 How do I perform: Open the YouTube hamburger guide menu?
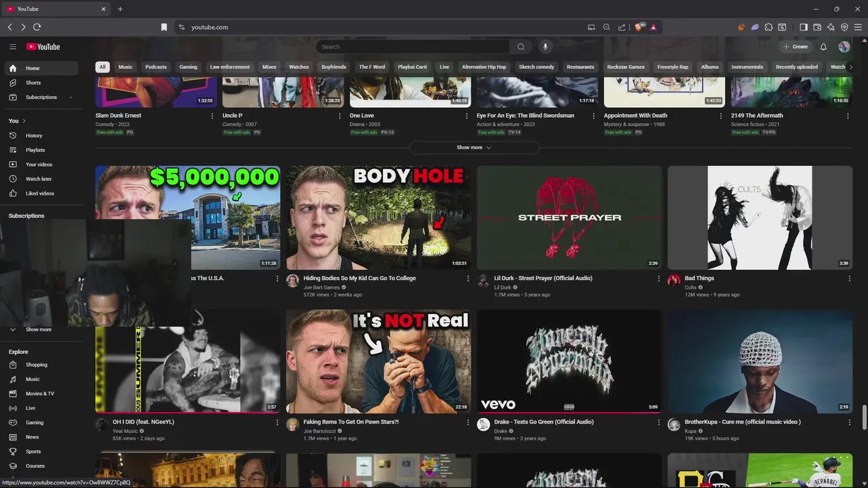[x=12, y=47]
